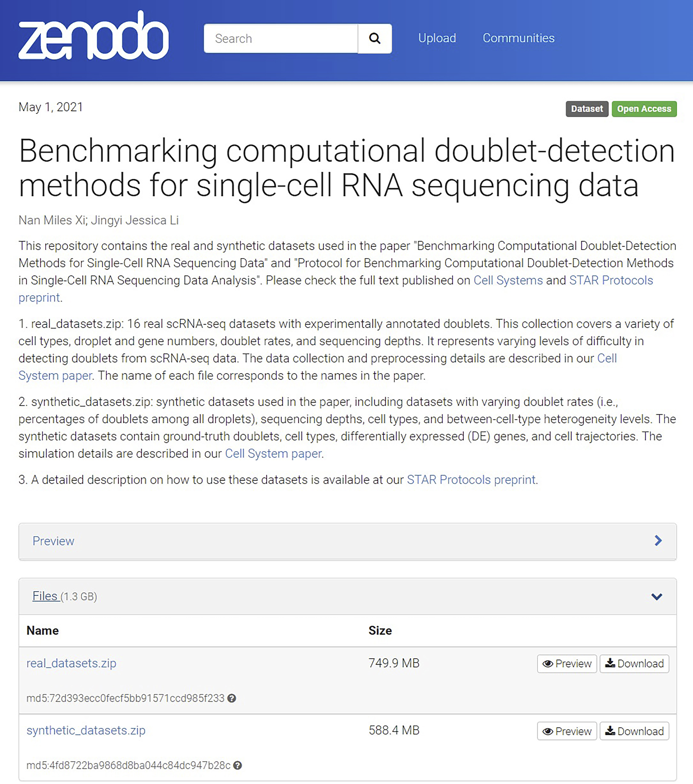Click the Dataset badge
Image resolution: width=693 pixels, height=784 pixels.
[587, 109]
